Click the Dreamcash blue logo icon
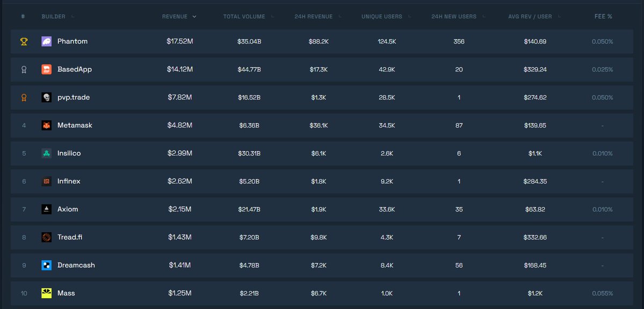644x309 pixels. pos(46,265)
